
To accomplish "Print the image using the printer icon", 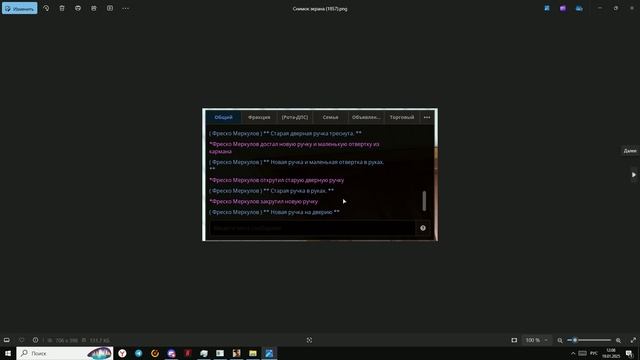I will 78,8.
